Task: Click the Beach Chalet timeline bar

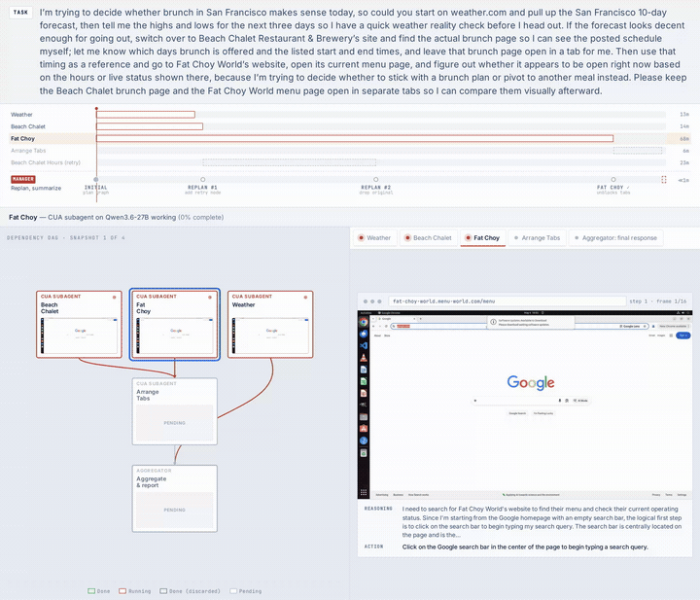Action: point(150,126)
